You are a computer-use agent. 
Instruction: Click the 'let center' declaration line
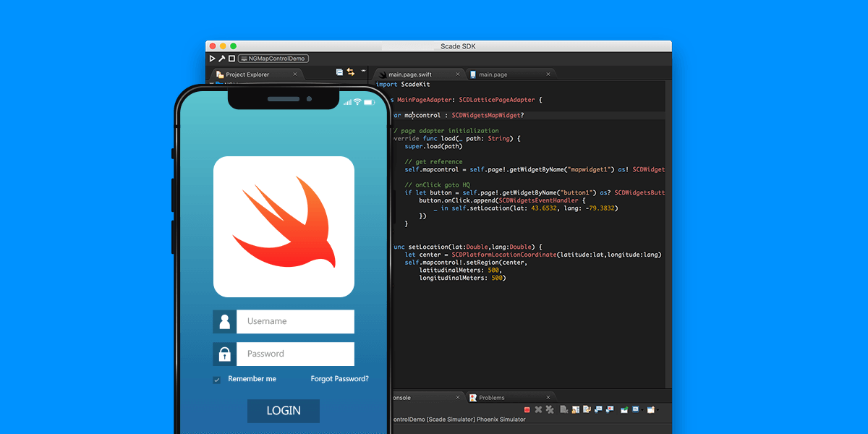point(533,255)
